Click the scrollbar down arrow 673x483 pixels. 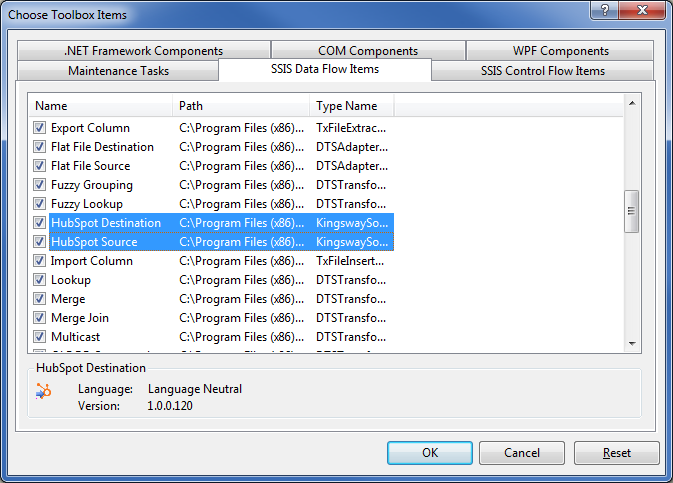coord(632,343)
